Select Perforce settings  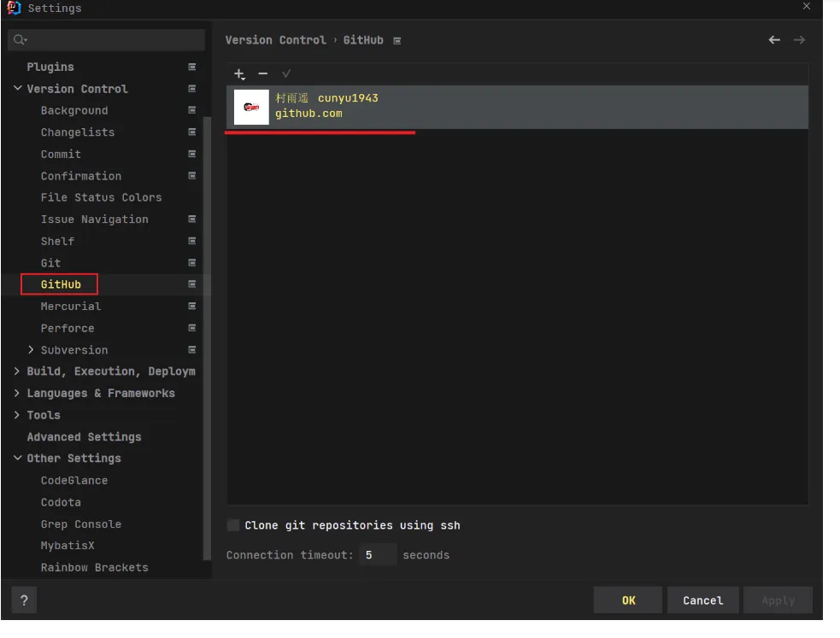(x=68, y=328)
